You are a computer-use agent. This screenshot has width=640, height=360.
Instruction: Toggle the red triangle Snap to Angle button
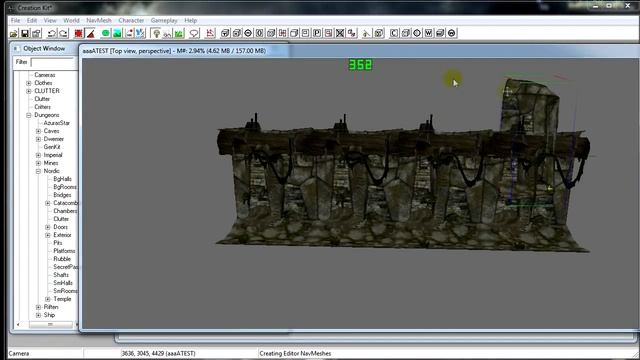coord(90,33)
